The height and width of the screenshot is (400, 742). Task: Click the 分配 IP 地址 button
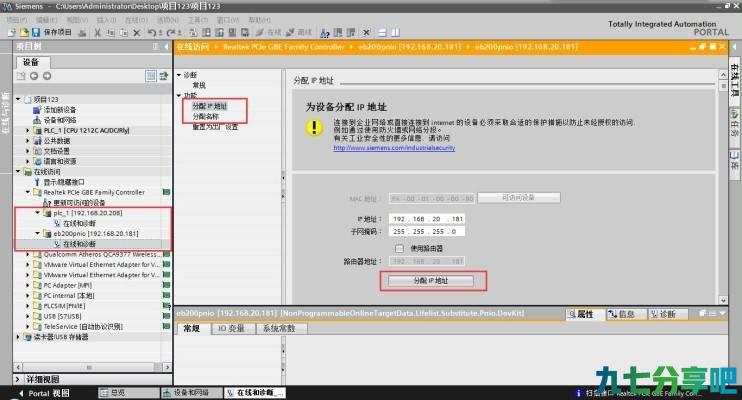(431, 281)
